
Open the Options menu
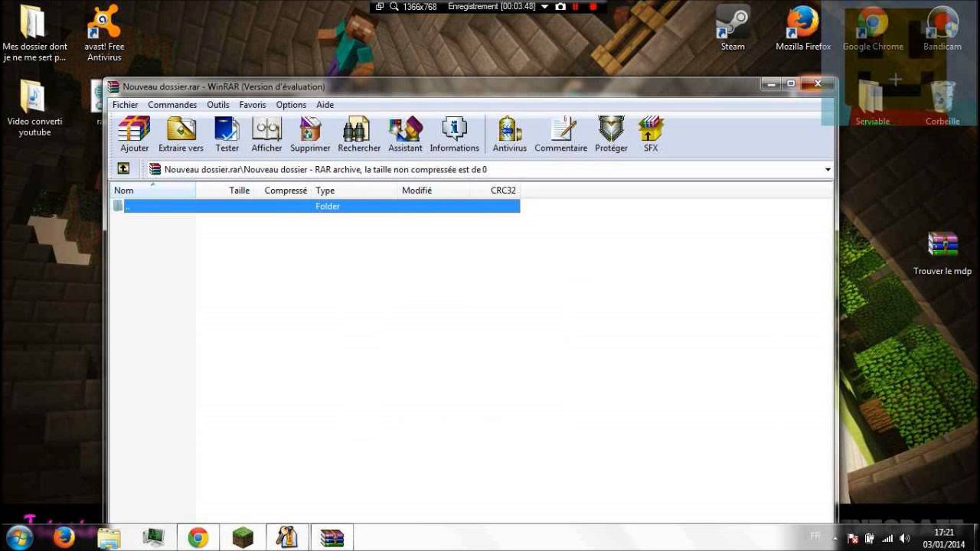click(291, 105)
